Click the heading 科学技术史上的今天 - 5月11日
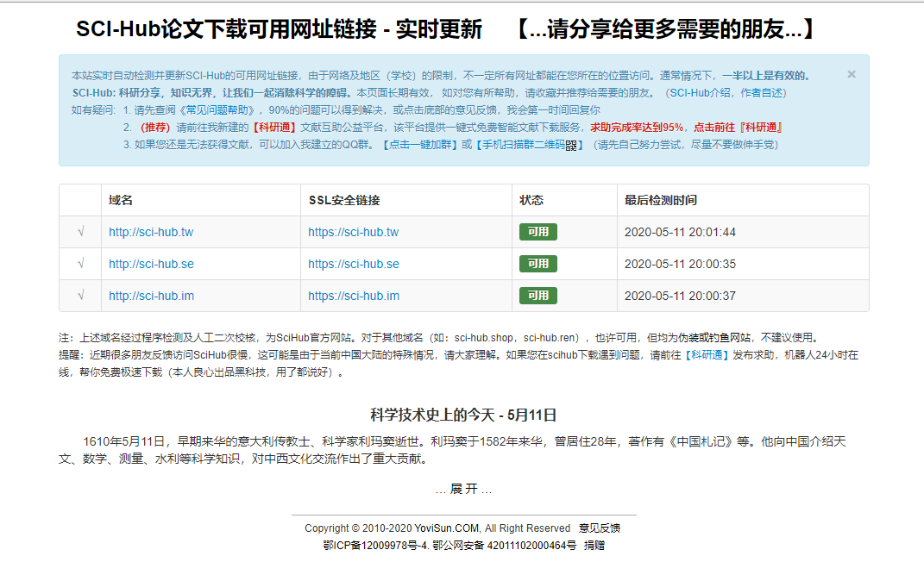The image size is (924, 581). point(463,415)
